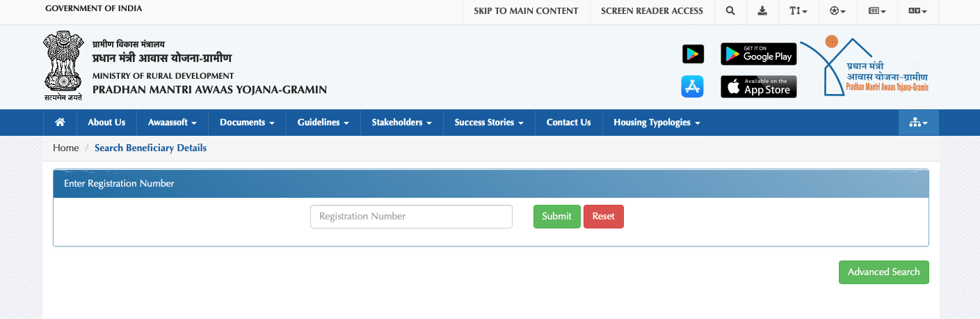Image resolution: width=980 pixels, height=319 pixels.
Task: Click the blue App Store icon
Action: [x=692, y=87]
